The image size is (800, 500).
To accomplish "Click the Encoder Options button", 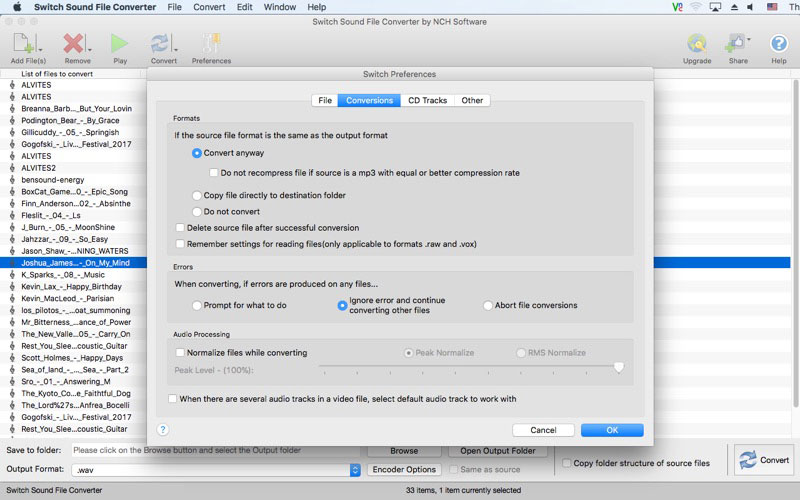I will tap(404, 469).
